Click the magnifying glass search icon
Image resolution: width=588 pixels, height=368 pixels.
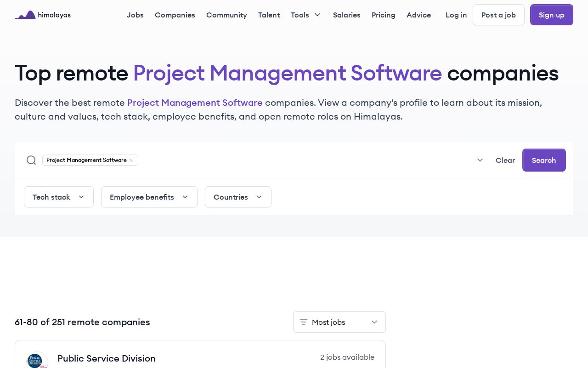(x=31, y=160)
